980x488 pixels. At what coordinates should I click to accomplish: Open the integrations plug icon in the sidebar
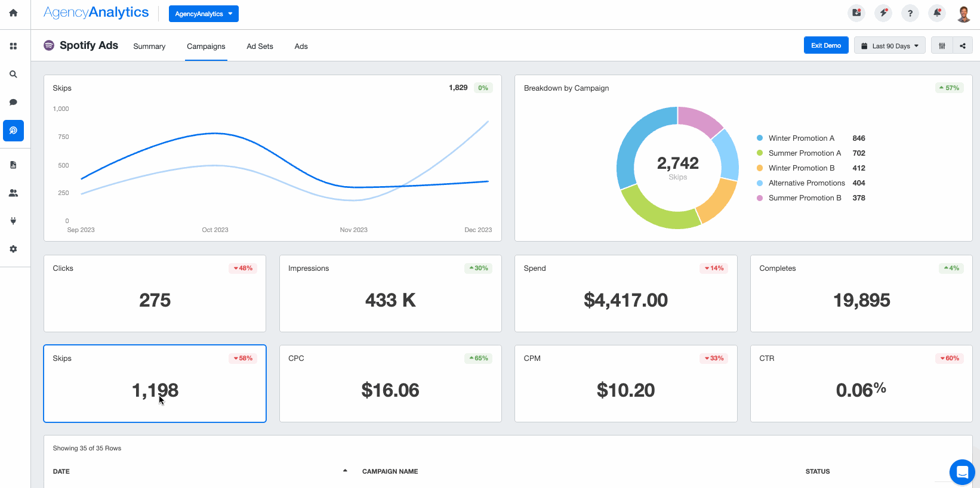[x=13, y=221]
